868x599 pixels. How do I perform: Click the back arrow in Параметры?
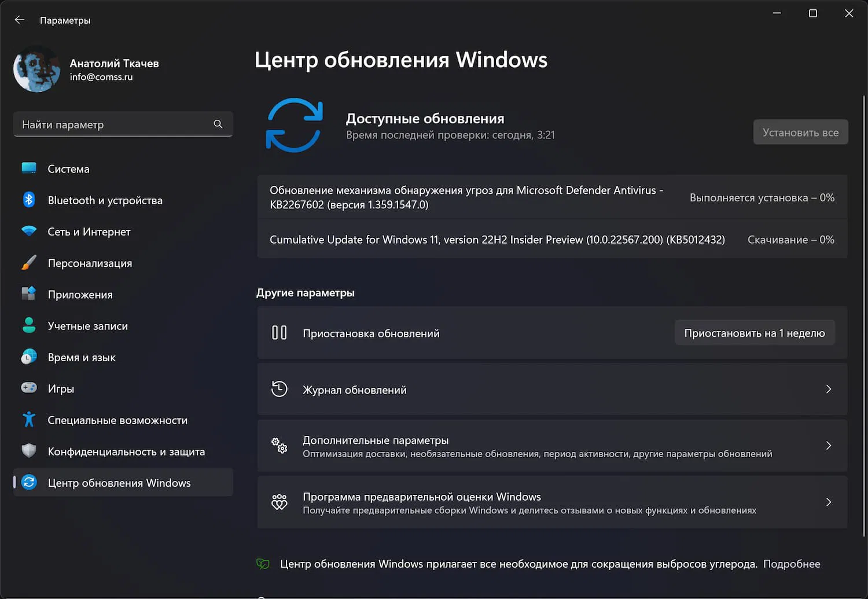[19, 19]
